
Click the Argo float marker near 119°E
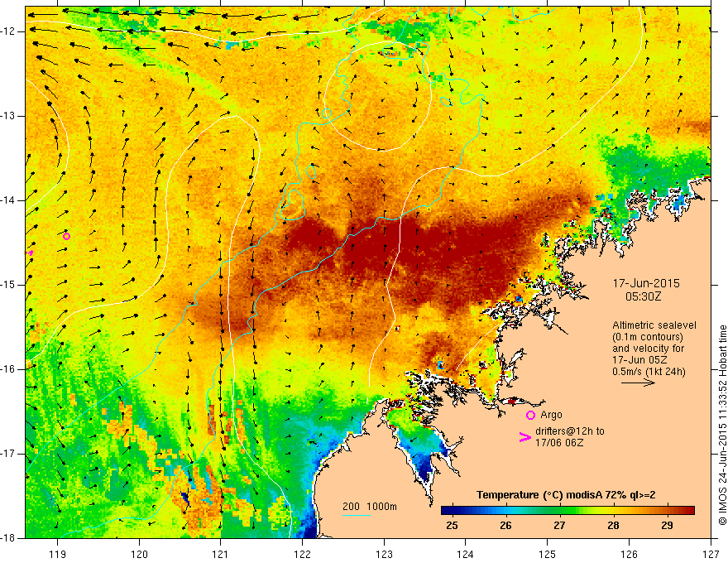coord(66,237)
